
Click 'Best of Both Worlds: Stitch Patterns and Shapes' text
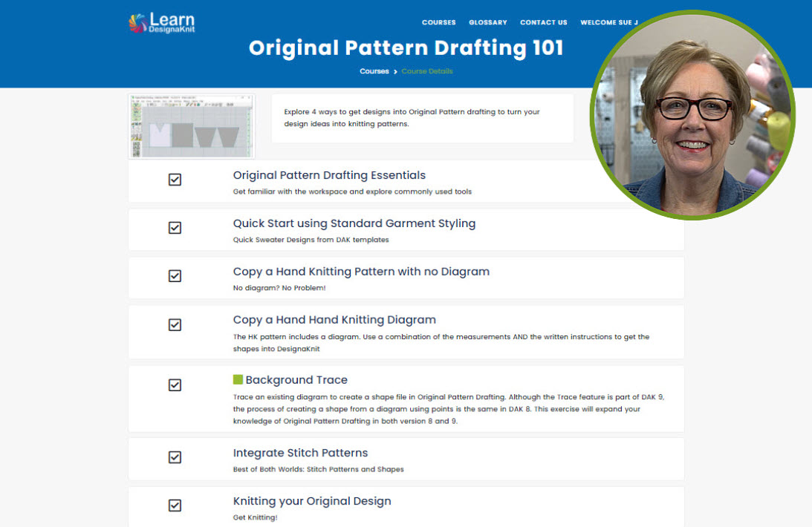click(x=319, y=470)
